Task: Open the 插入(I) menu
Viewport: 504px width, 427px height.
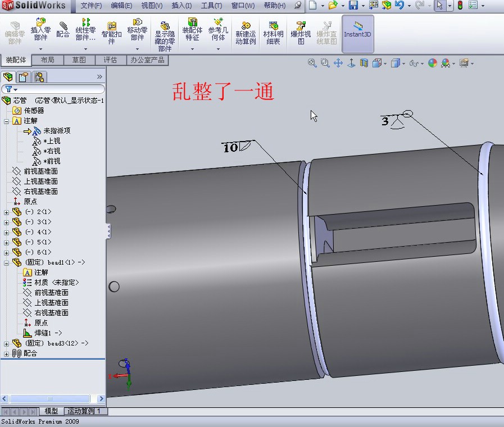Action: [x=181, y=6]
